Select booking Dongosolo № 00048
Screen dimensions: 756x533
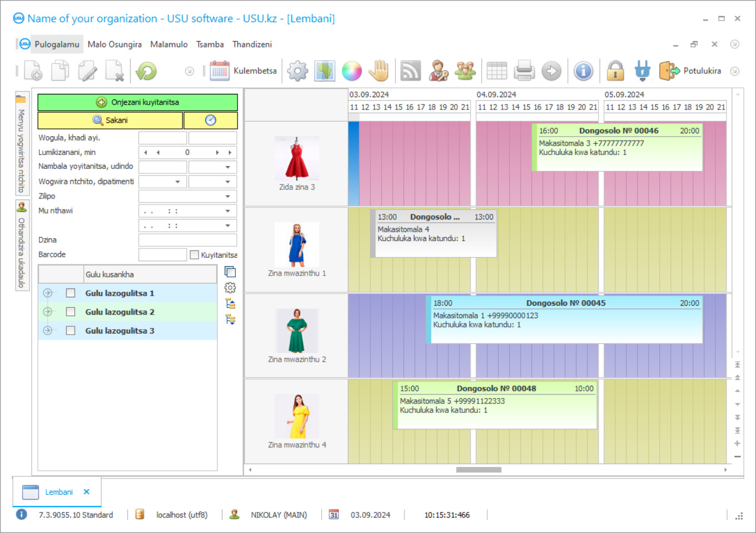[x=495, y=405]
